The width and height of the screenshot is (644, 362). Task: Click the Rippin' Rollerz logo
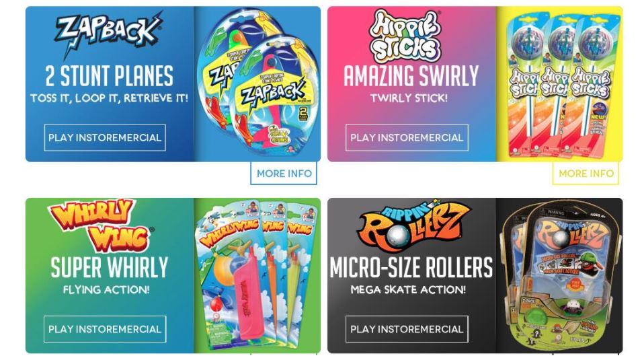point(414,225)
